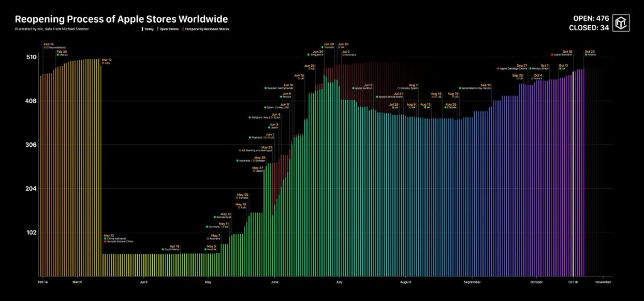Click the red dot beside Italy, Mar 12
Image resolution: width=644 pixels, height=301 pixels.
[x=103, y=63]
